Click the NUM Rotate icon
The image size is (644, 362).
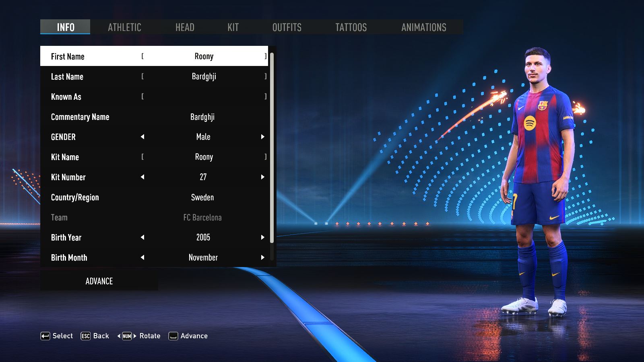point(127,336)
